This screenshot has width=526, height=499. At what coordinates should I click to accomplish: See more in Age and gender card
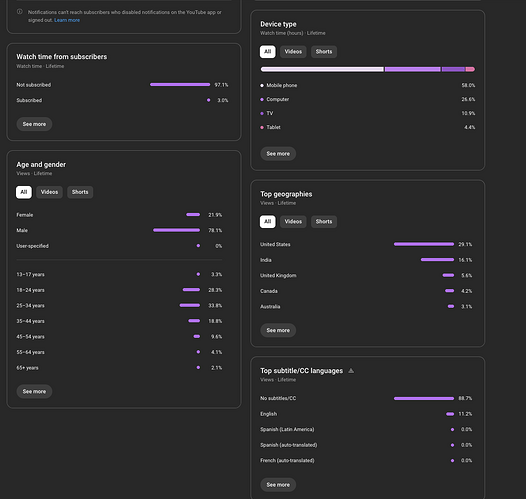coord(34,391)
